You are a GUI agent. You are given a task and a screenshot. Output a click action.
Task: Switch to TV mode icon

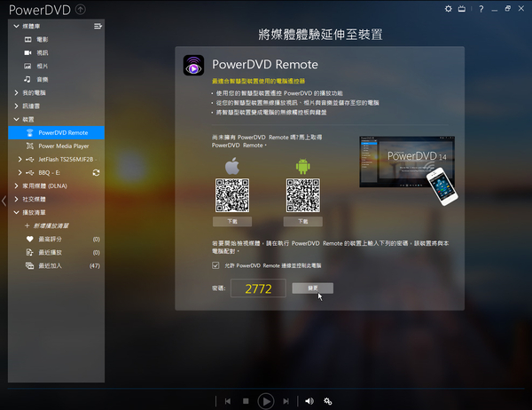pos(462,9)
